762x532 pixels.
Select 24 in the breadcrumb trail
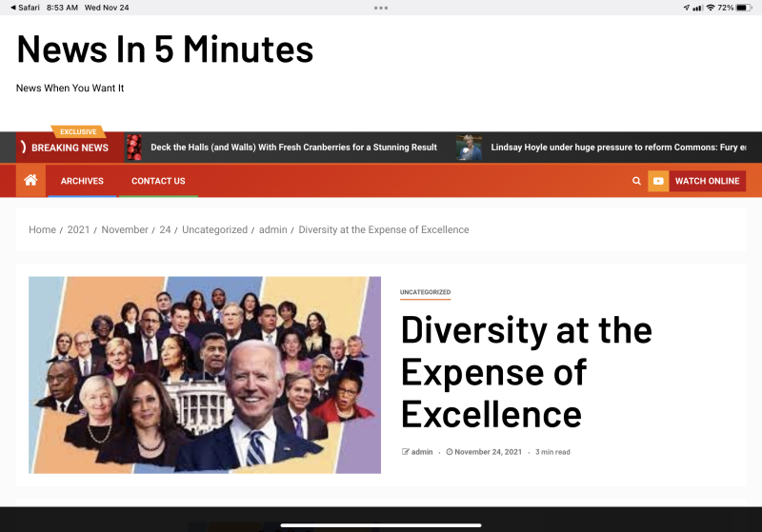point(165,229)
